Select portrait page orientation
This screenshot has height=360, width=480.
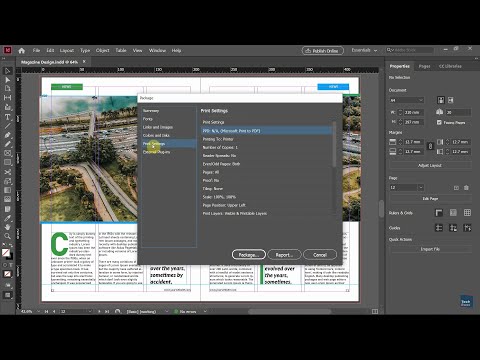(x=441, y=100)
